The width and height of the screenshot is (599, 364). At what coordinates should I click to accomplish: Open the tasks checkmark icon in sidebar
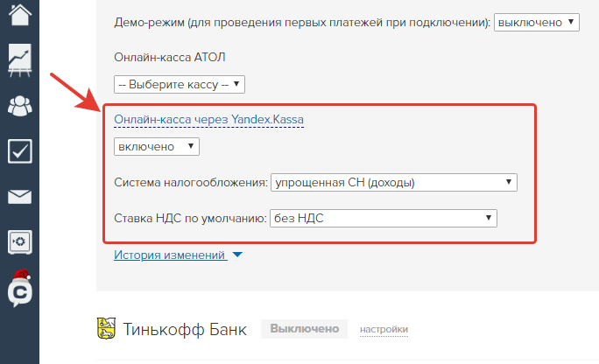(x=20, y=151)
